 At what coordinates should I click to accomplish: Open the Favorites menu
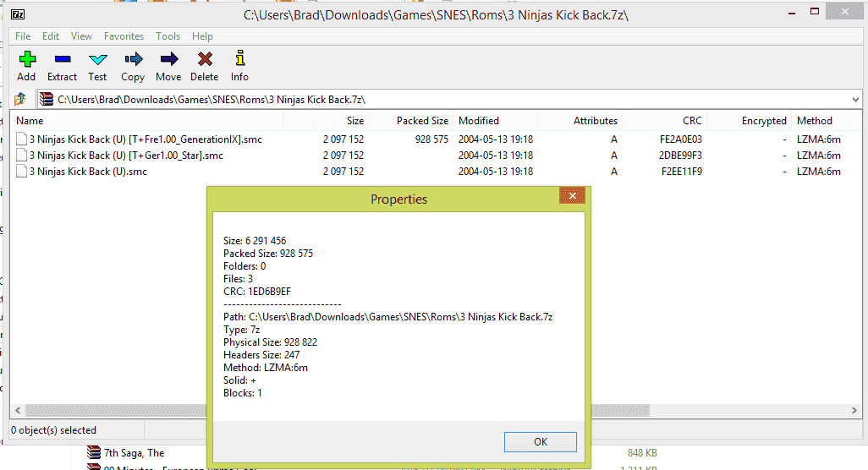tap(124, 36)
